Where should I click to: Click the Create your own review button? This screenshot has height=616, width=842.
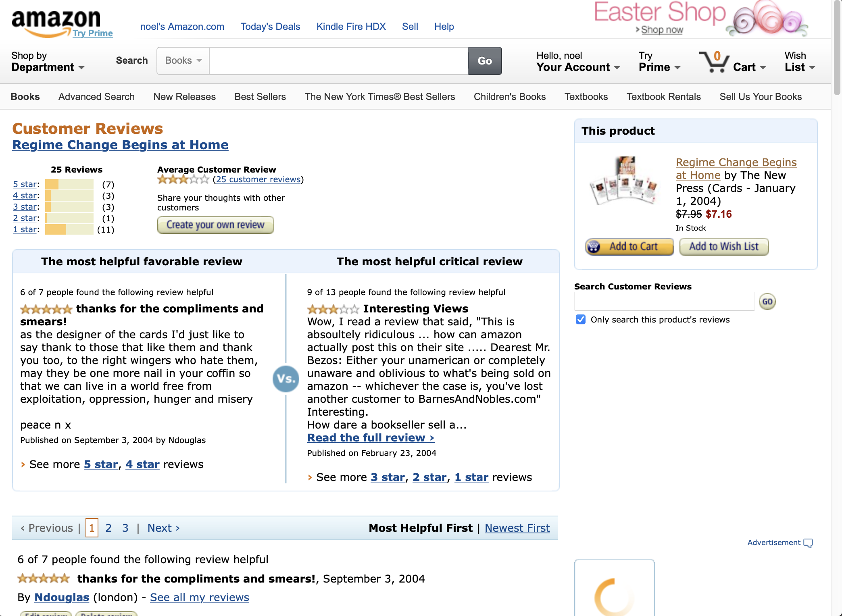(x=215, y=225)
